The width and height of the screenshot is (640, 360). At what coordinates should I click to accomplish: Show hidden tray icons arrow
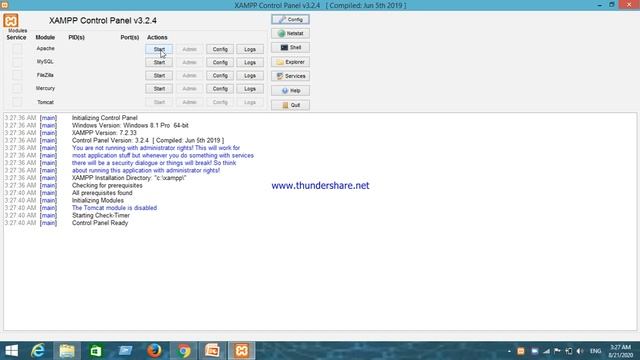point(509,351)
